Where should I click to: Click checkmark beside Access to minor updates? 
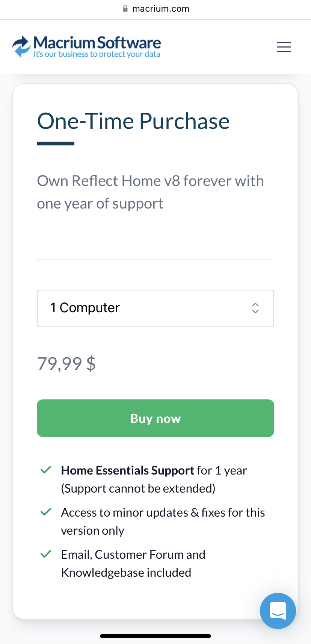[x=46, y=512]
